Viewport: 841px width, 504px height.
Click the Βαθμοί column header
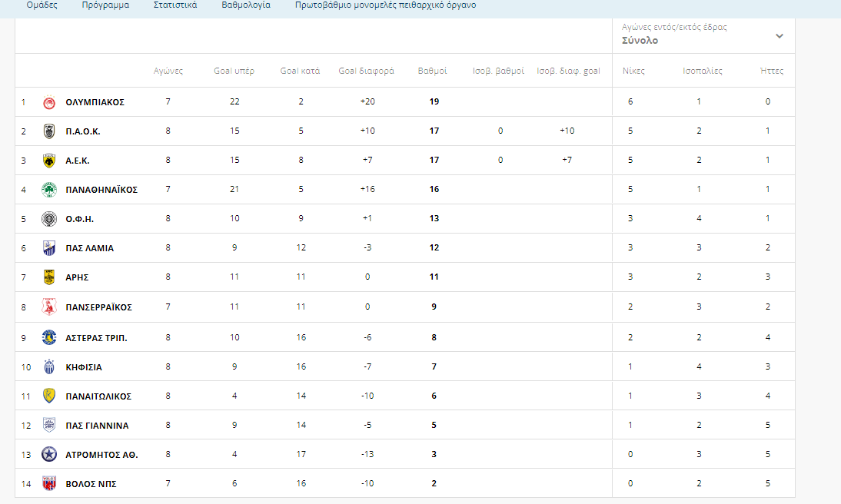click(432, 71)
